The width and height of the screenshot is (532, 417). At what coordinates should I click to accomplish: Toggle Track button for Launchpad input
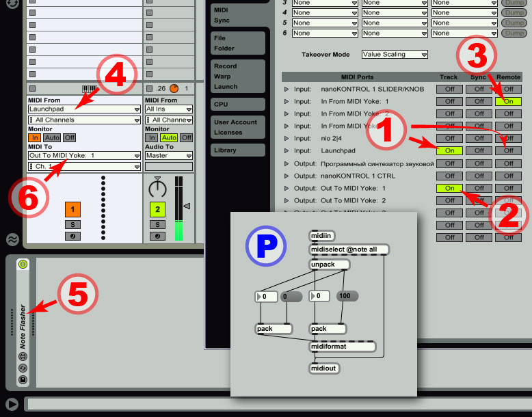[x=449, y=150]
